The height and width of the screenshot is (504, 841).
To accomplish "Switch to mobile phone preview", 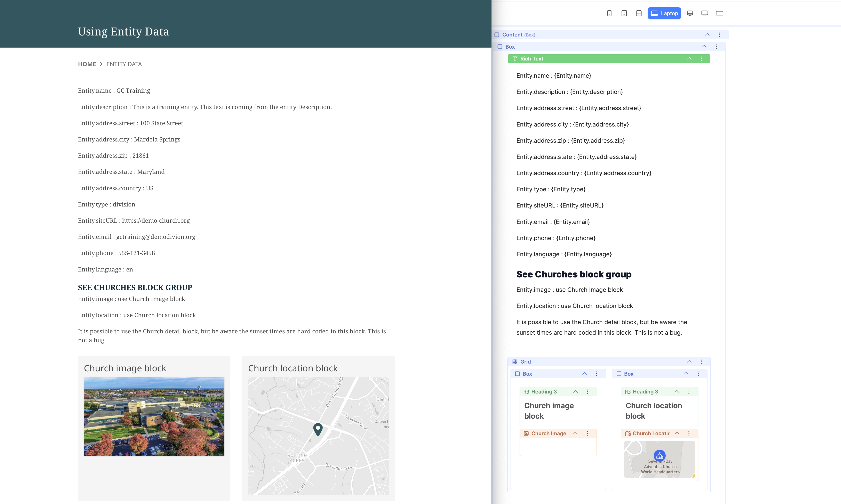I will click(609, 13).
